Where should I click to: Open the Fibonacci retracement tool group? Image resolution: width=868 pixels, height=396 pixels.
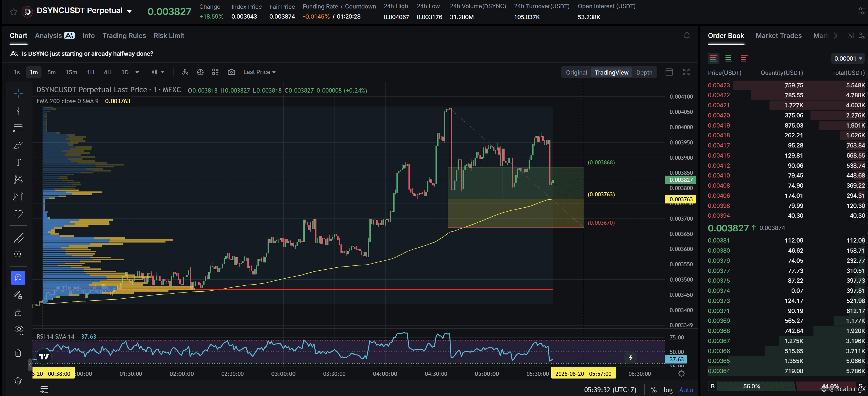[18, 128]
